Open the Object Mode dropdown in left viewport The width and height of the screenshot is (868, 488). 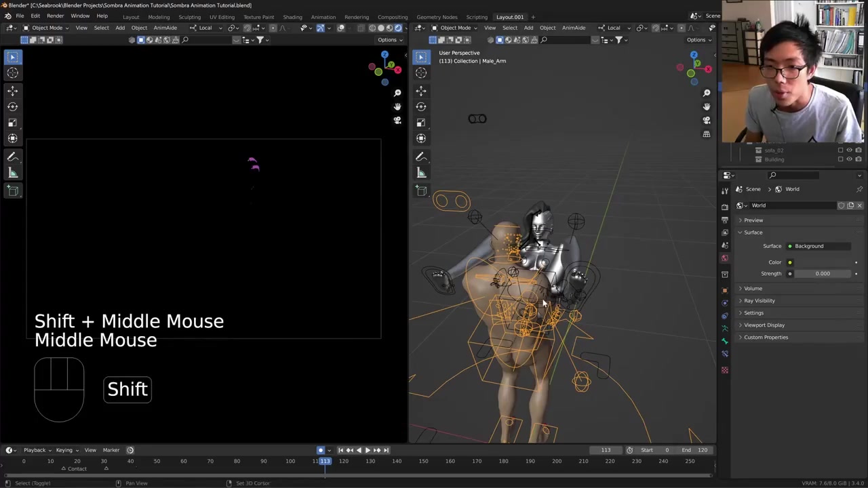47,28
